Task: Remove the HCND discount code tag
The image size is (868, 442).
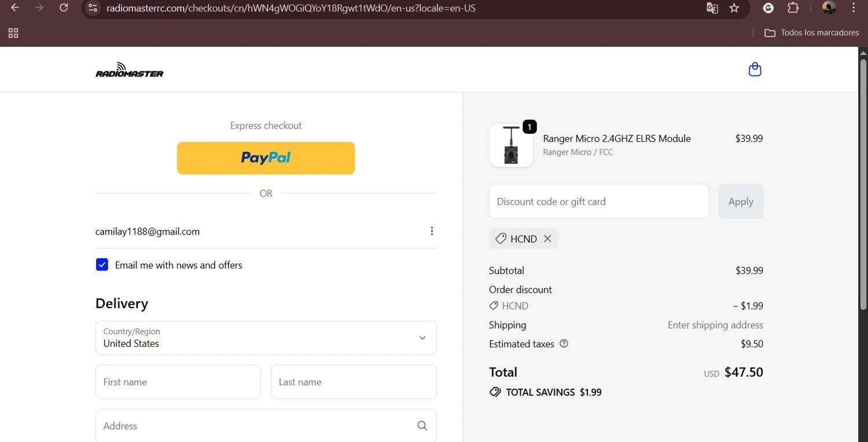Action: [x=547, y=239]
